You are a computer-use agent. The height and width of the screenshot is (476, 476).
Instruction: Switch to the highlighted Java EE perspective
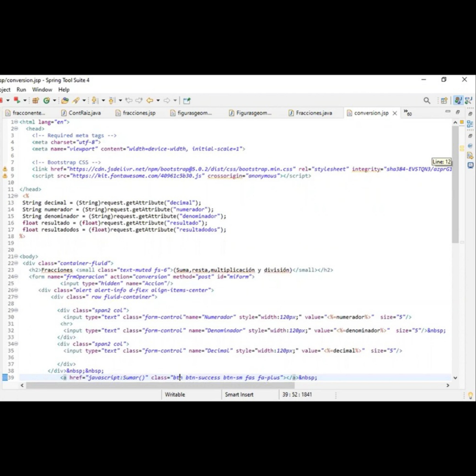(x=458, y=101)
